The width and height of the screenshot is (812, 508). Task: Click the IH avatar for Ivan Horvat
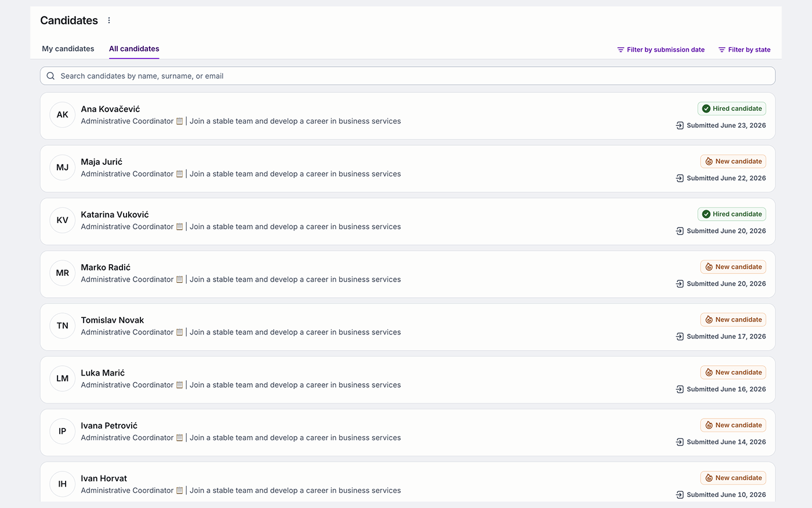(x=63, y=484)
